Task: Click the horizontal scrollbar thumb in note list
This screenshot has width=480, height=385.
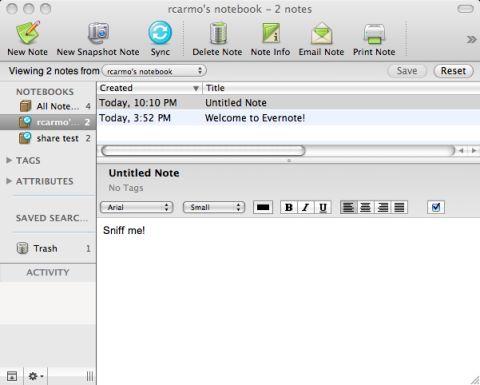Action: [203, 151]
